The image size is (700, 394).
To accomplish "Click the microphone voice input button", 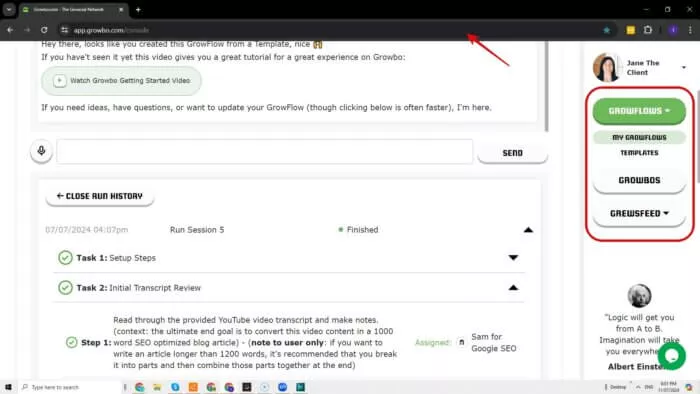I will pyautogui.click(x=41, y=151).
